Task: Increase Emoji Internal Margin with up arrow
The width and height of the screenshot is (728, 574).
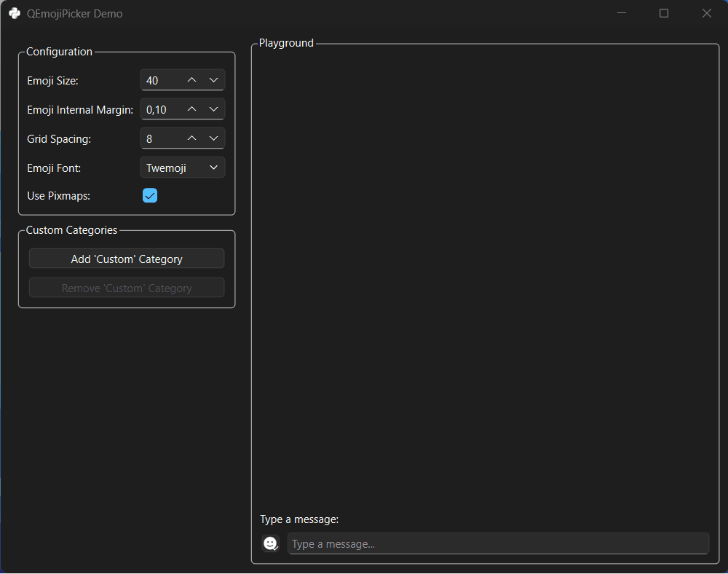Action: tap(191, 109)
